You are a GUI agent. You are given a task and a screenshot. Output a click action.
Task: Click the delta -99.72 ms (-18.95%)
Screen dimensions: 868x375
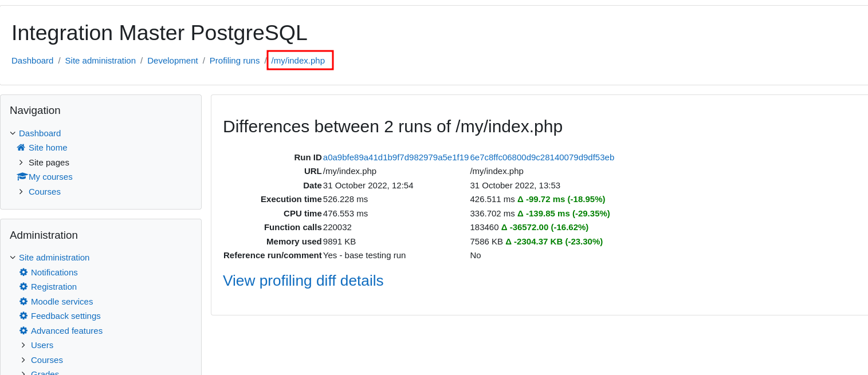pyautogui.click(x=561, y=199)
